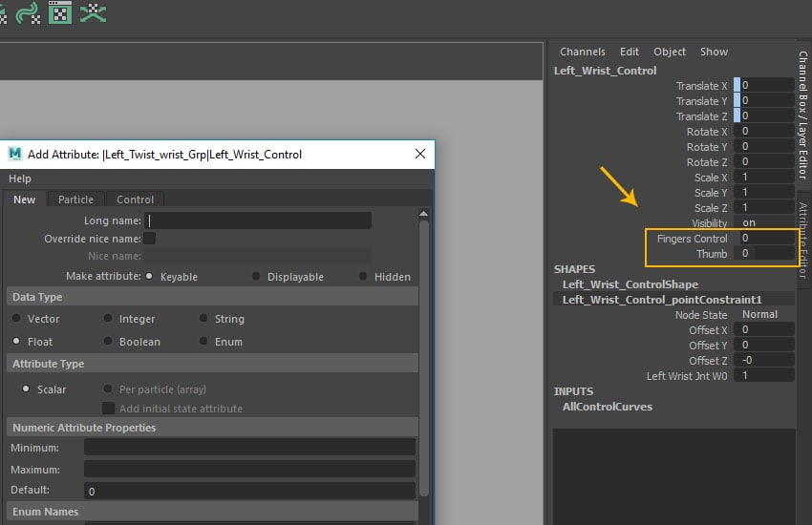Click the Maya logo in dialog title bar

pyautogui.click(x=15, y=154)
